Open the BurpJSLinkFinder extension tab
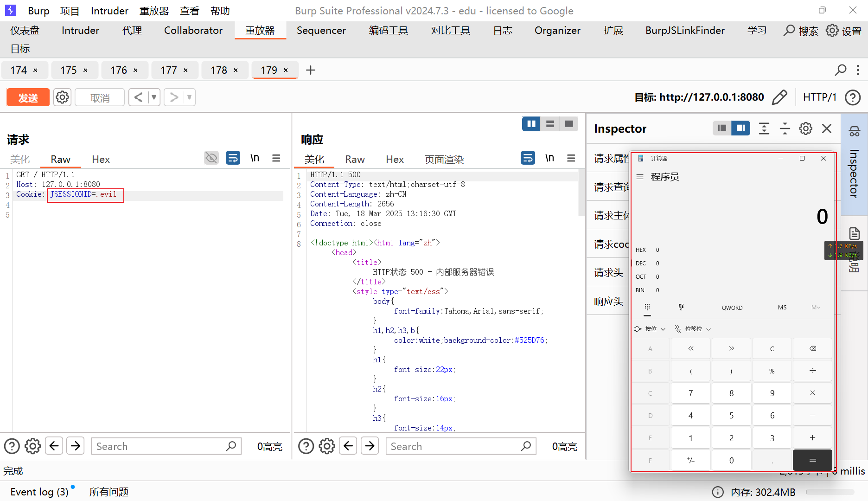This screenshot has height=501, width=868. [x=685, y=31]
